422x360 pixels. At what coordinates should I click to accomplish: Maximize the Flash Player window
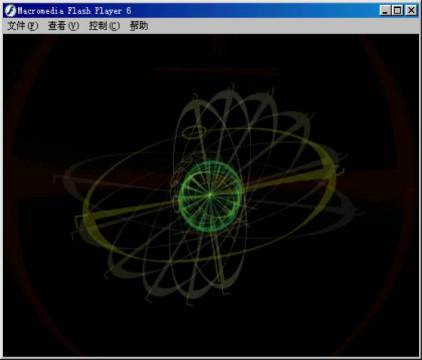tap(398, 10)
